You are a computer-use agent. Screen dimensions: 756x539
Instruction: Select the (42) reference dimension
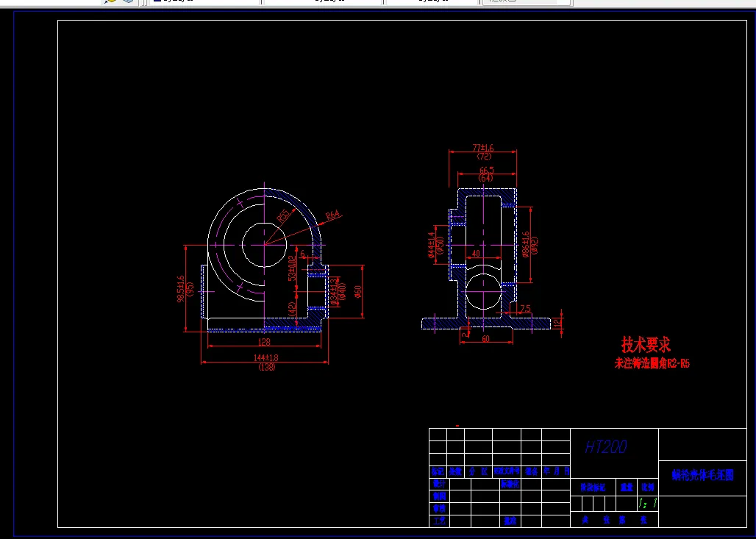click(292, 309)
